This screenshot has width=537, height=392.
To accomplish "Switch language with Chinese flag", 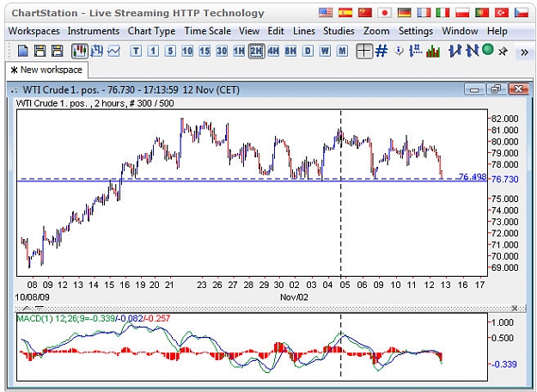I will (x=365, y=13).
